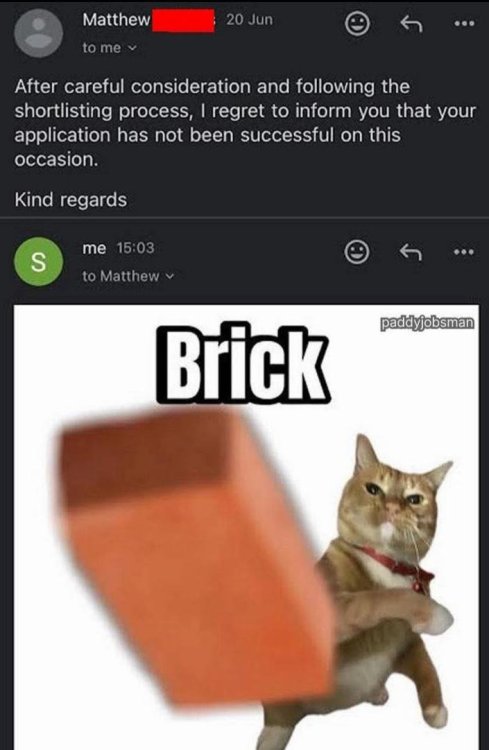Click the 15:03 timestamp
The width and height of the screenshot is (489, 750).
135,248
